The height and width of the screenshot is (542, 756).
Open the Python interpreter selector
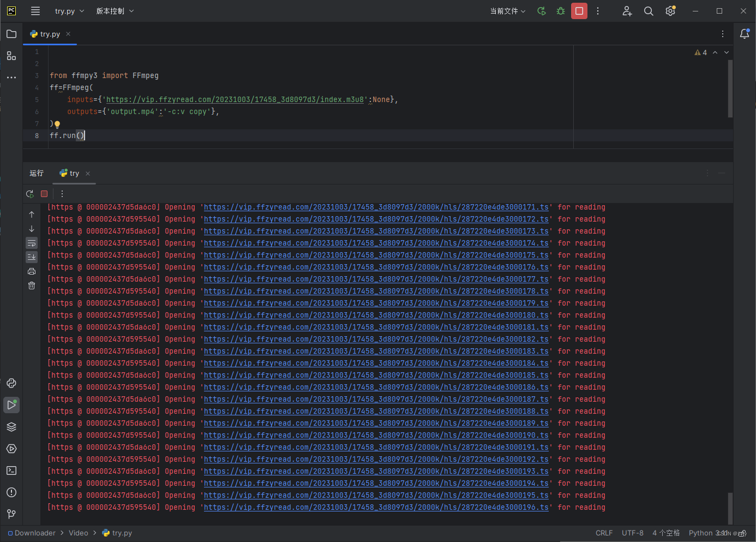[x=708, y=533]
